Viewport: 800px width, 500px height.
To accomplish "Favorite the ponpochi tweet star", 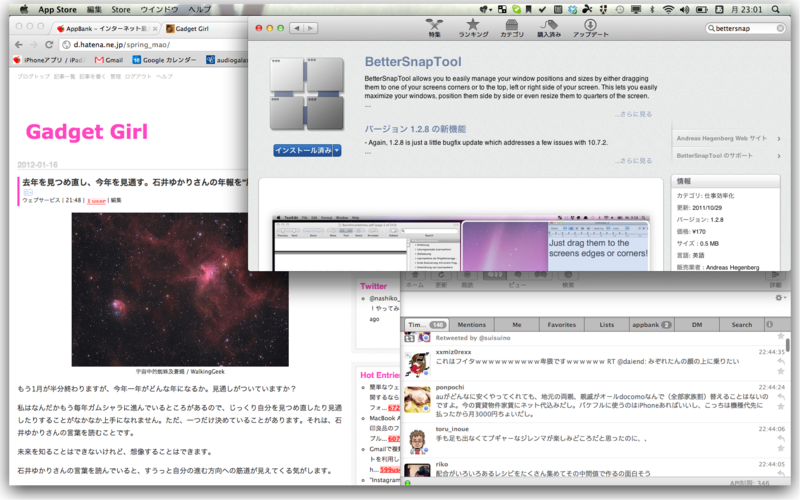I will pyautogui.click(x=781, y=407).
